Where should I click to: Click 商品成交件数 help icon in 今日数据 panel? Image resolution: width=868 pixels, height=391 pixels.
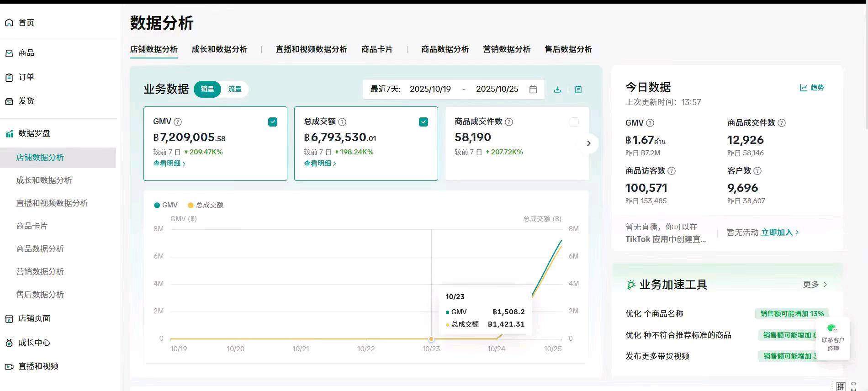(782, 123)
